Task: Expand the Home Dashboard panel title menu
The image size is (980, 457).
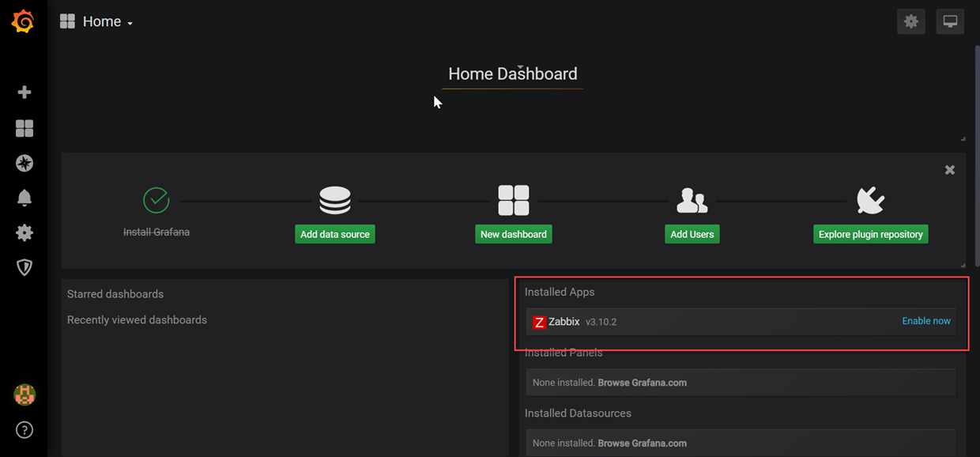Action: point(512,74)
